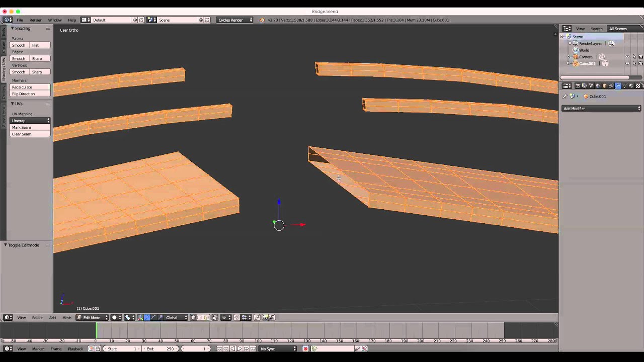
Task: Open the World properties globe icon
Action: 598,86
